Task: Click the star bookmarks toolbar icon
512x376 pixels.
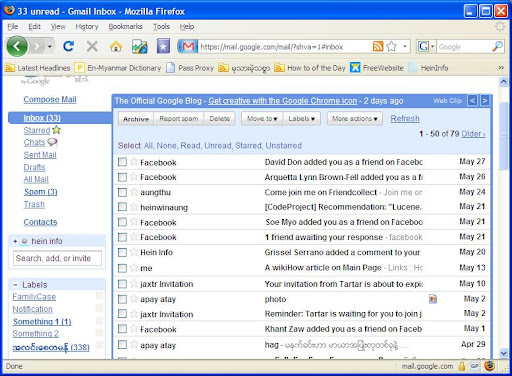Action: (x=163, y=46)
